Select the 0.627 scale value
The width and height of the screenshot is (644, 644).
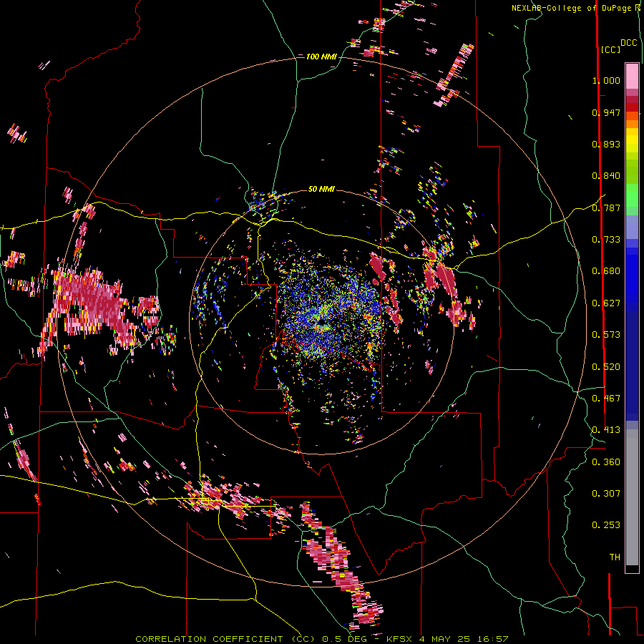(606, 303)
